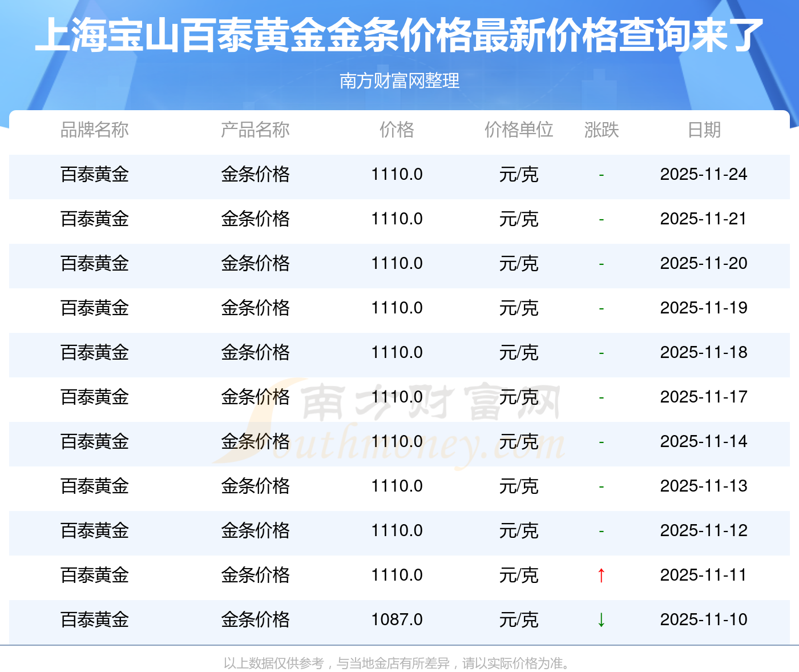The image size is (799, 672).
Task: Click the date 2025-11-21
Action: 703,219
